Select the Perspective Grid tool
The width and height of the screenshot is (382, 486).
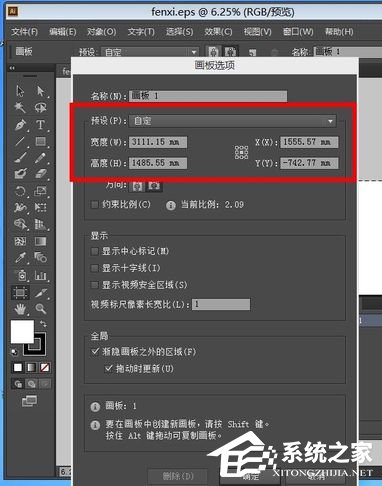tap(41, 224)
